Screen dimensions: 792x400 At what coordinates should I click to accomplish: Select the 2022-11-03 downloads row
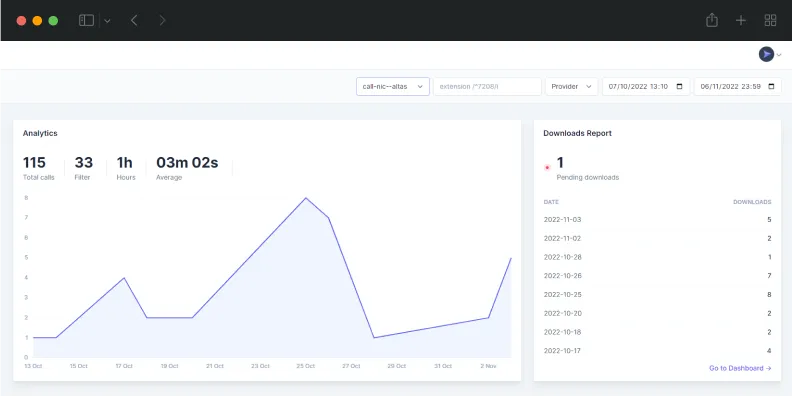coord(657,219)
